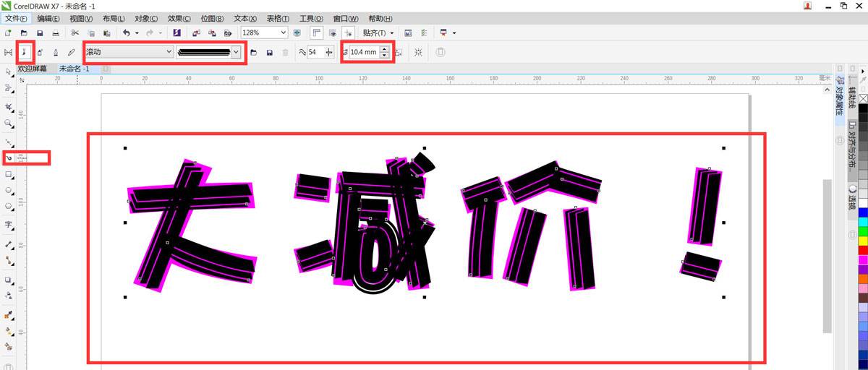Click the red color swatch in palette
This screenshot has height=370, width=868.
[862, 249]
